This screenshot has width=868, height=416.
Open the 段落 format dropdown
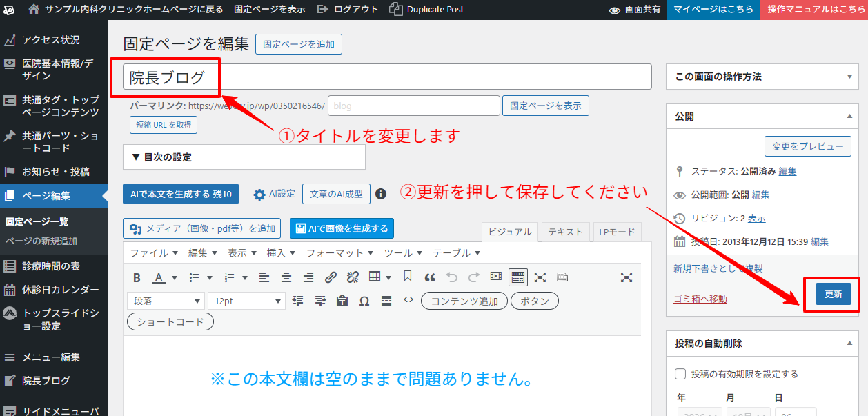(166, 301)
